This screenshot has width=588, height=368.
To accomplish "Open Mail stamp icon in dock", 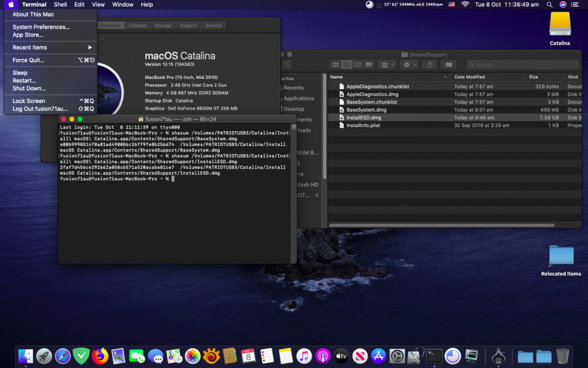I will point(118,356).
